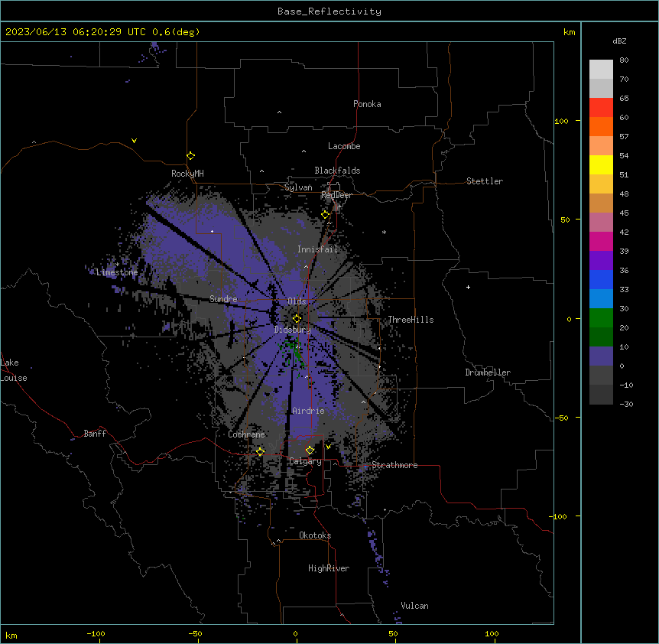
Task: Click the Innisfail city label
Action: [318, 249]
